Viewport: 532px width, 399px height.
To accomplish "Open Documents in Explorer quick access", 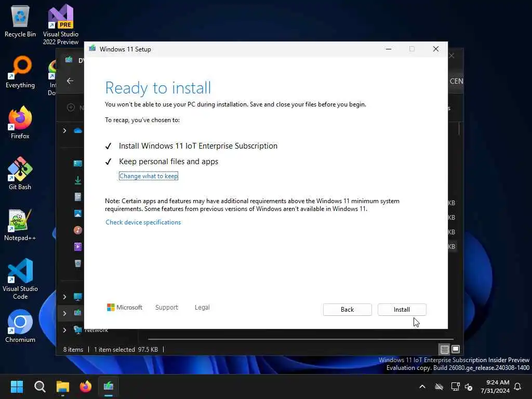I will (78, 197).
